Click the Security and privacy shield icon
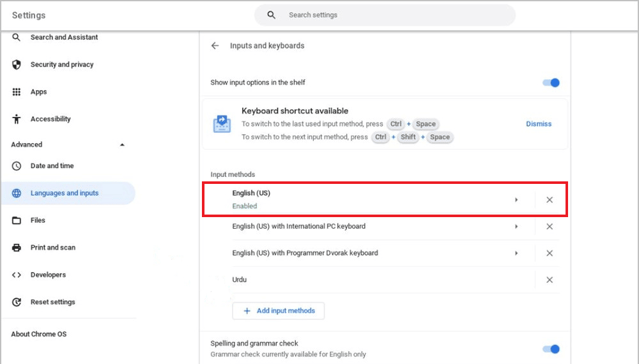The height and width of the screenshot is (364, 639). pos(17,64)
